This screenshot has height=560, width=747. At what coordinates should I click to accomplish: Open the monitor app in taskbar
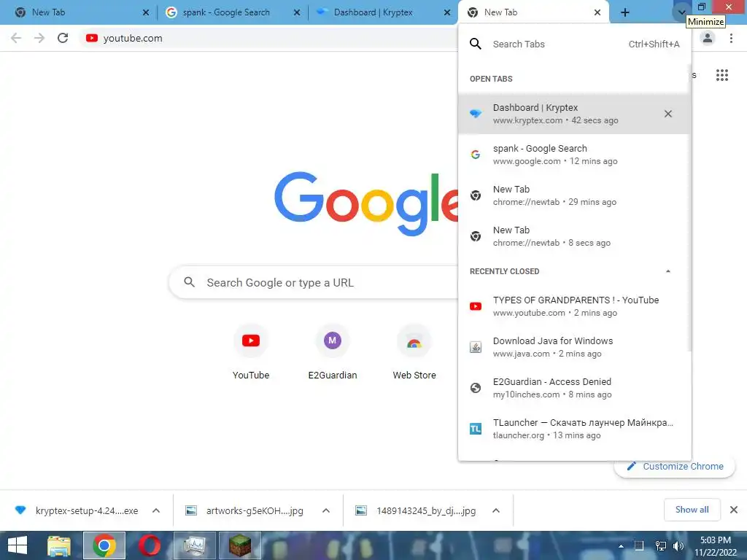click(x=194, y=545)
